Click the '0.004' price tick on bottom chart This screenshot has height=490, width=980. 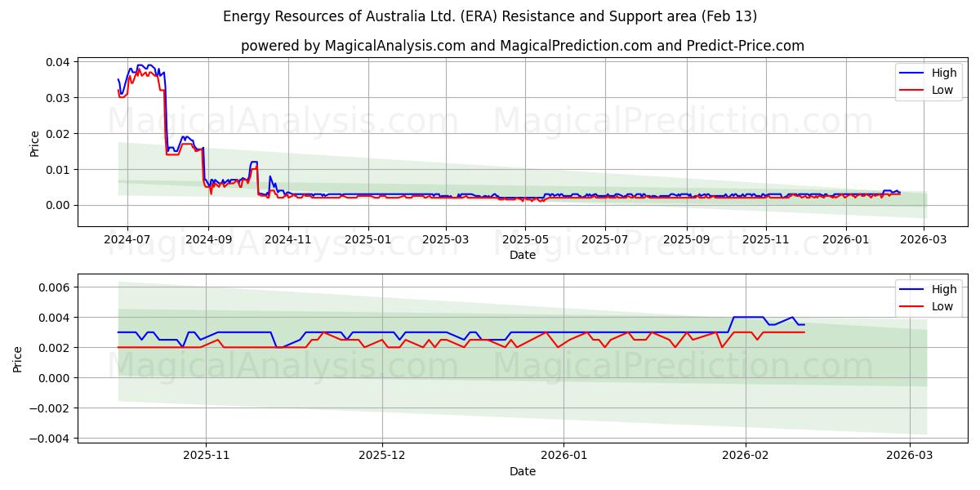tap(56, 318)
